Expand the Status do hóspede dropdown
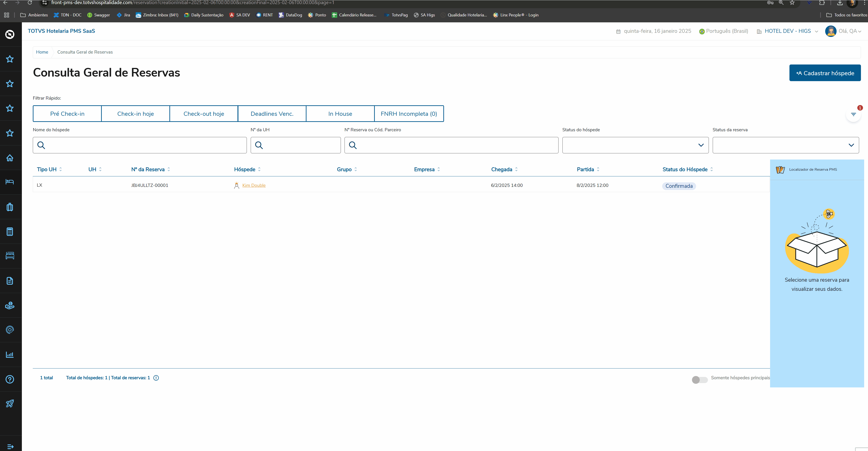 pyautogui.click(x=635, y=145)
